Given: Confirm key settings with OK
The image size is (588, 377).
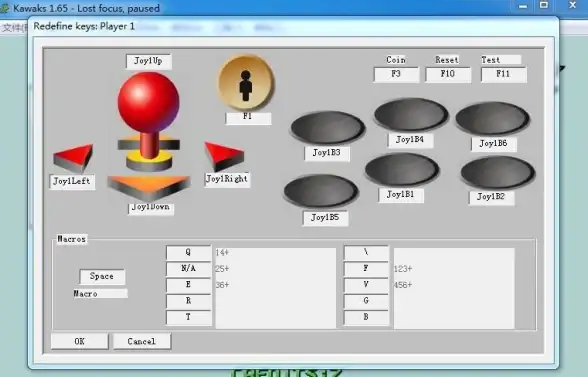Looking at the screenshot, I should 80,341.
